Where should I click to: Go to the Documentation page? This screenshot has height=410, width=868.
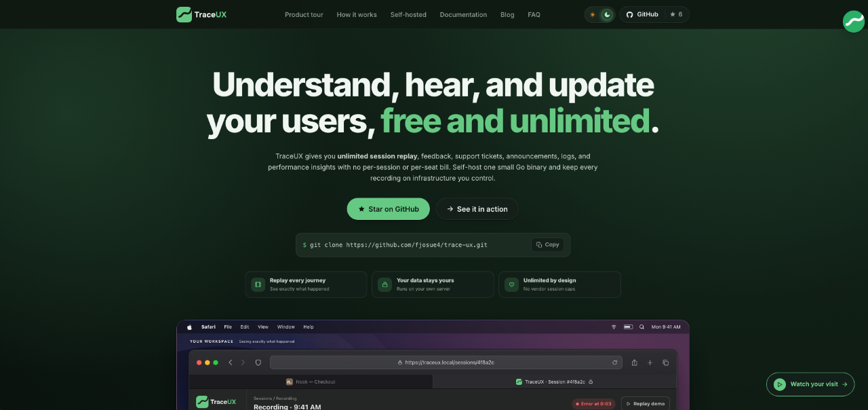[x=463, y=14]
